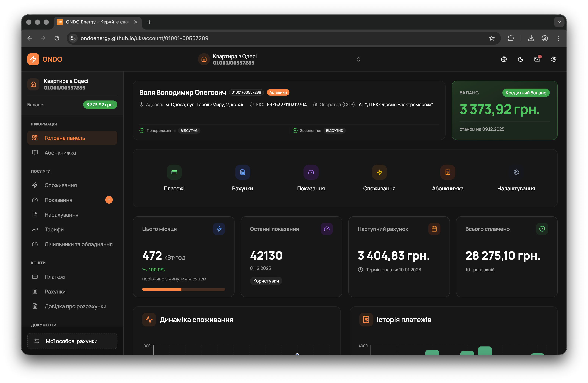
Task: Click the ВІДСУТНЄ badge next to Попередження
Action: [189, 131]
